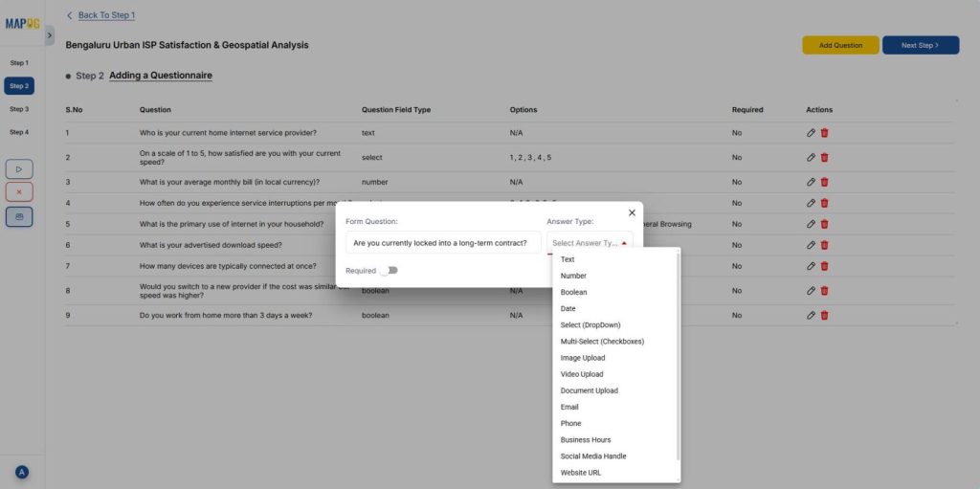
Task: Click the play icon in the sidebar
Action: (19, 169)
